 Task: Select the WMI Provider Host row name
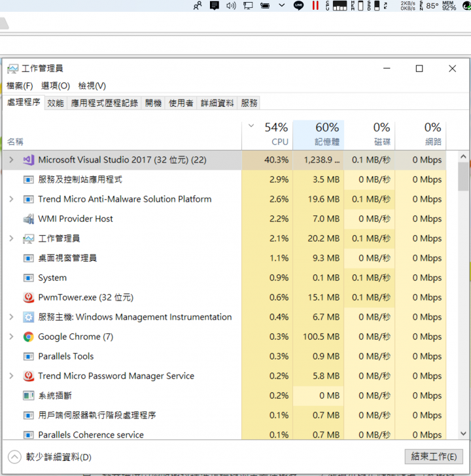point(75,219)
